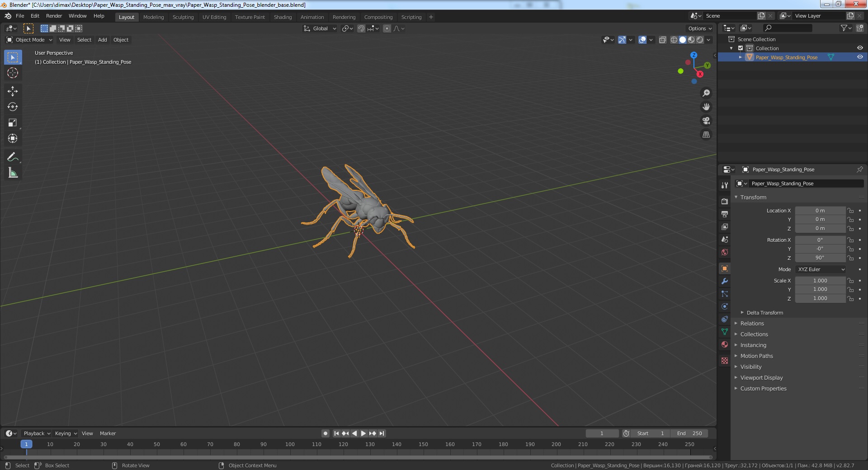Choose the Select Box tool
868x470 pixels.
pos(13,57)
